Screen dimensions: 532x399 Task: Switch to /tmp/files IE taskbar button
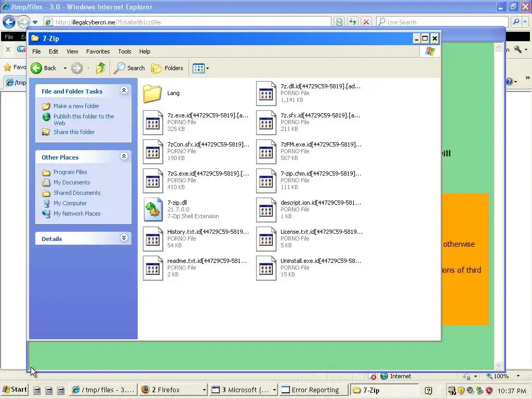[x=103, y=390]
